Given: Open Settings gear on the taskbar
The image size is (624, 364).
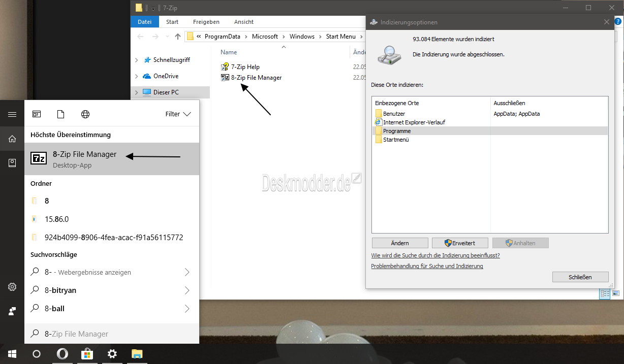Looking at the screenshot, I should click(112, 354).
